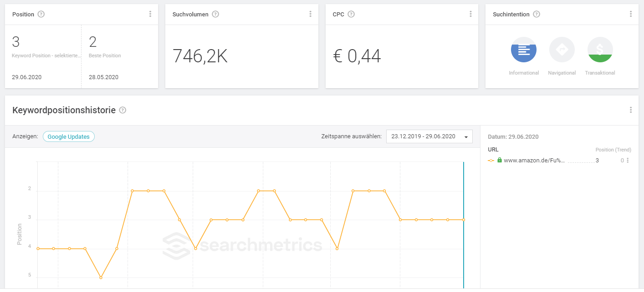Screen dimensions: 644x292
Task: Click the search volume value 746,2K
Action: [200, 56]
